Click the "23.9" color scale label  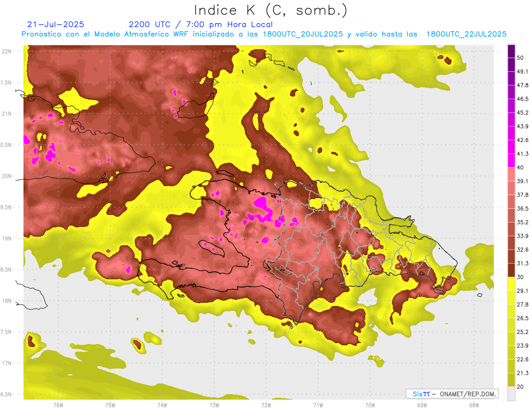pos(523,346)
